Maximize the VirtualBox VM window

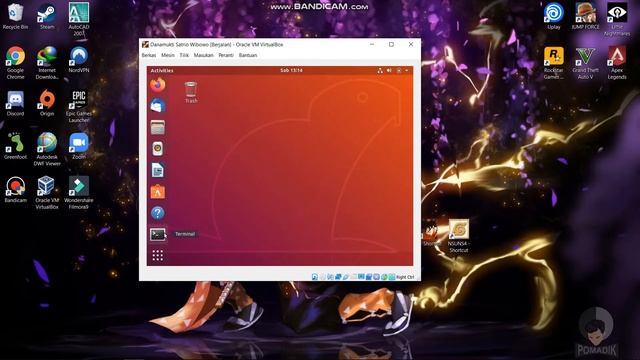391,44
